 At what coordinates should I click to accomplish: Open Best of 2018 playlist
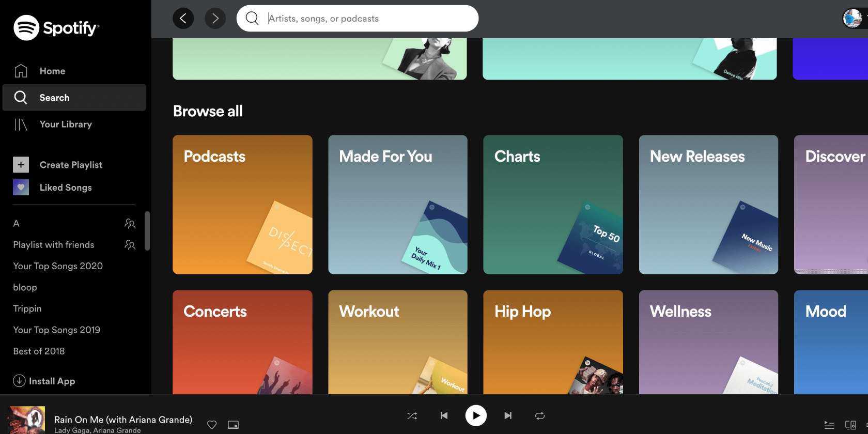tap(39, 351)
